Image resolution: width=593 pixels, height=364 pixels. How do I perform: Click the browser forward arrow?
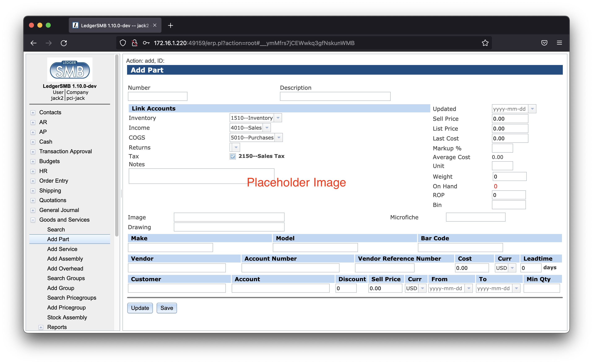(x=49, y=43)
